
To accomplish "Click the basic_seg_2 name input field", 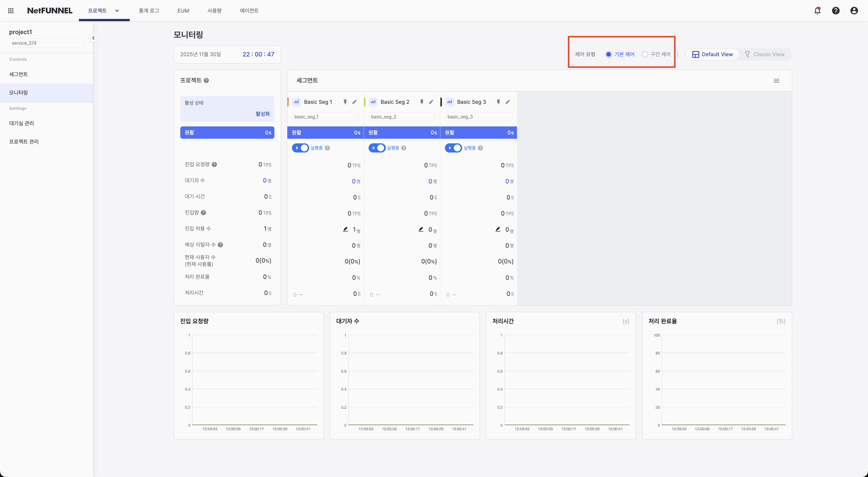I will coord(402,116).
